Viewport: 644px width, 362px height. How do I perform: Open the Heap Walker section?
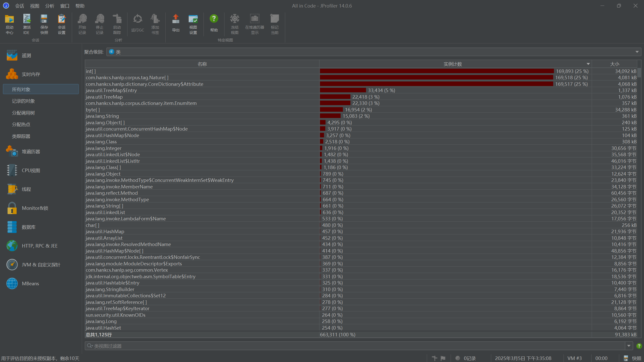[31, 151]
